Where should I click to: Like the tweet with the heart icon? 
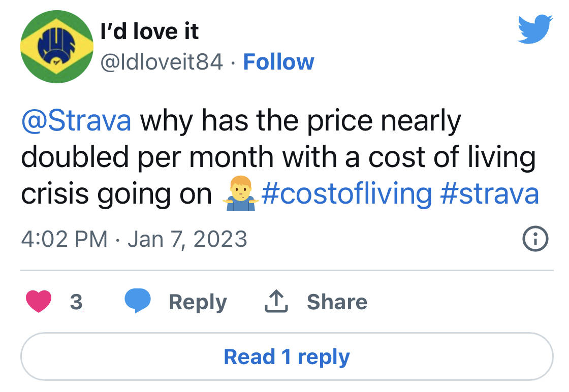pyautogui.click(x=38, y=302)
